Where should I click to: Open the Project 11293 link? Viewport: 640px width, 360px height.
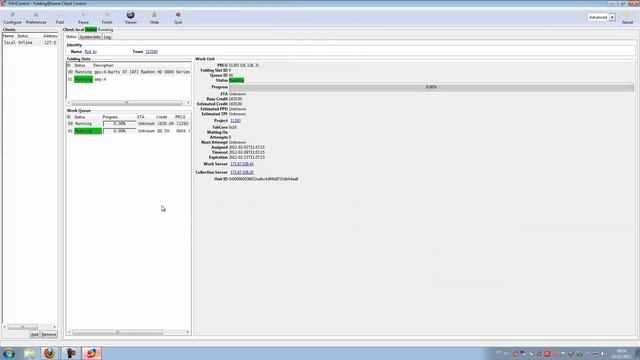[x=235, y=121]
